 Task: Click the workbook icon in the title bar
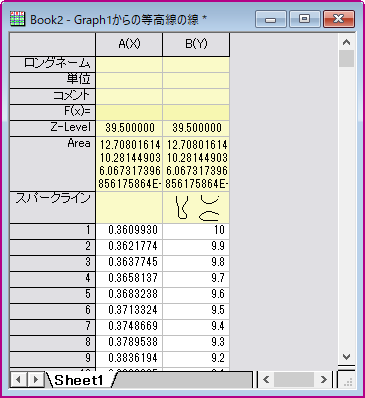pos(18,19)
